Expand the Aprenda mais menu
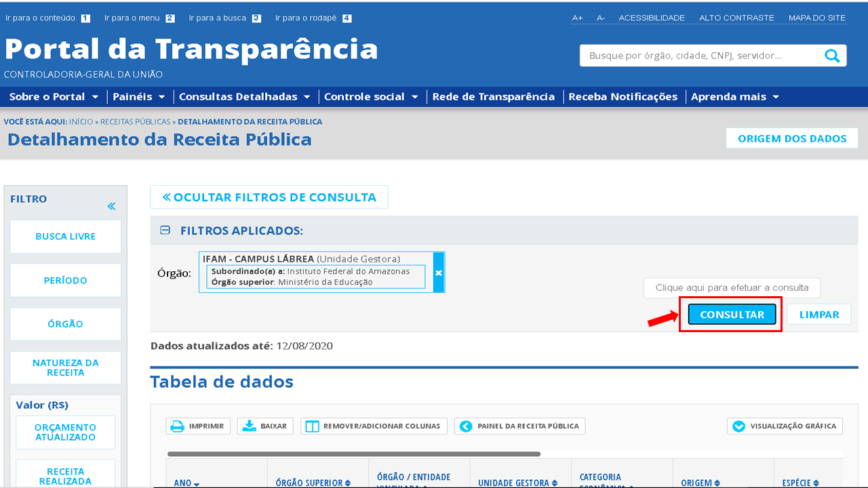The image size is (868, 488). pos(735,97)
